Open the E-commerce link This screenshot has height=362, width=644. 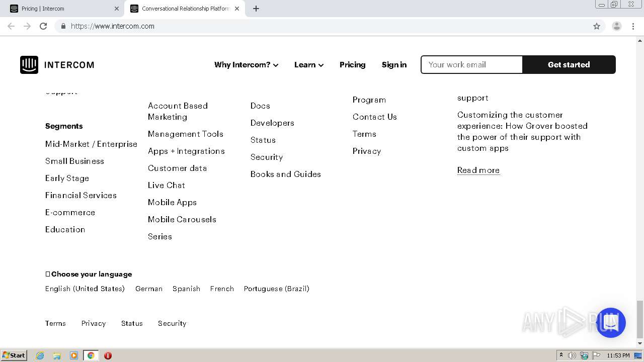point(70,212)
